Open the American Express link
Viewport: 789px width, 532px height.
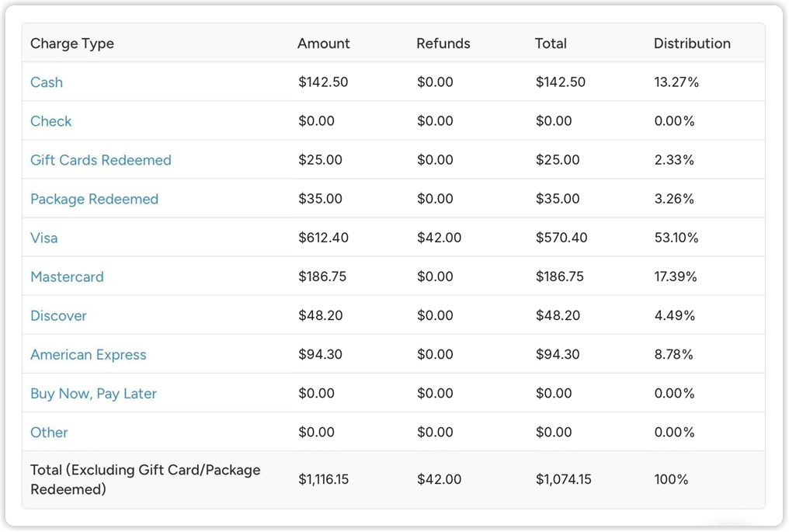pos(88,355)
